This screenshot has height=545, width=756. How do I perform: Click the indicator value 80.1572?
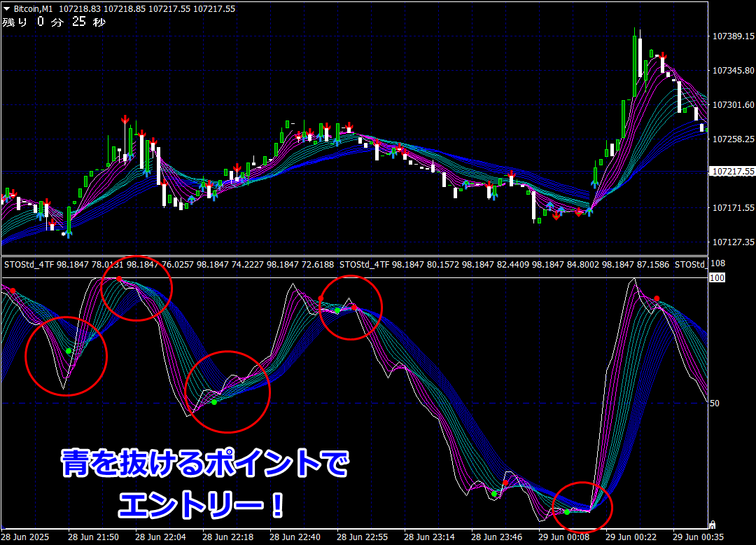pos(443,264)
